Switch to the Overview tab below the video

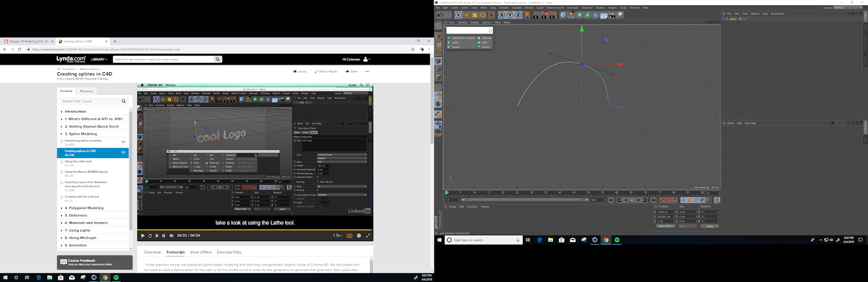coord(152,252)
